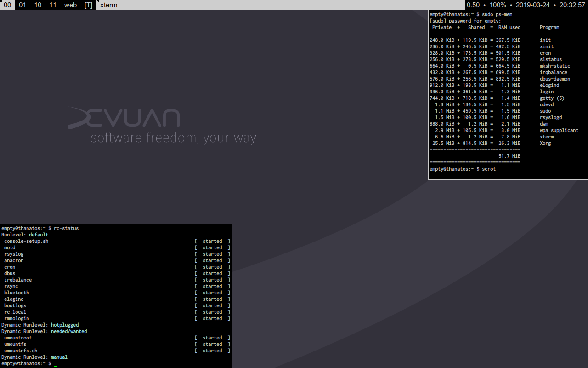Click the 'Shared' column header
Viewport: 588px width, 368px height.
(476, 27)
